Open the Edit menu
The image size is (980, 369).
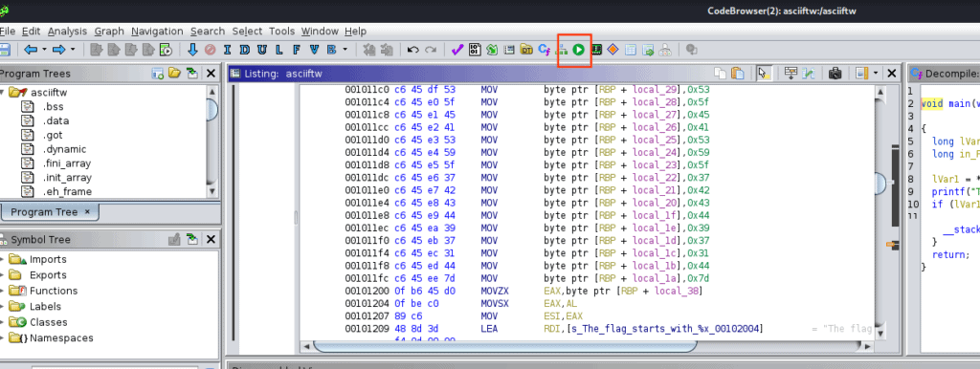tap(32, 32)
